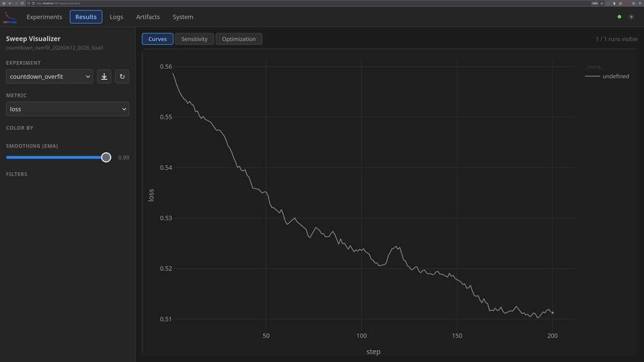Open the Optimization view
Viewport: 644px width, 362px height.
point(239,39)
